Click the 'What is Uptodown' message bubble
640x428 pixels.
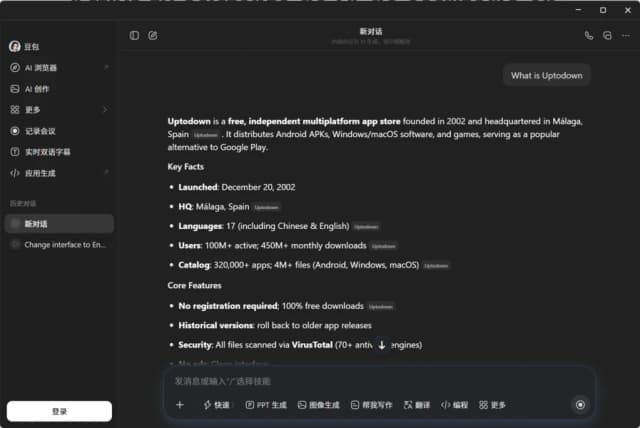(547, 75)
